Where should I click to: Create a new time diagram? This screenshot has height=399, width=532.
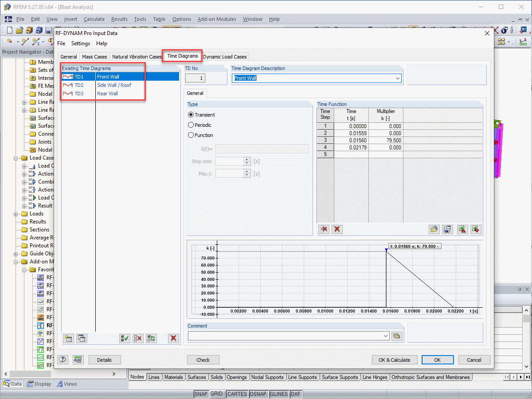click(68, 338)
